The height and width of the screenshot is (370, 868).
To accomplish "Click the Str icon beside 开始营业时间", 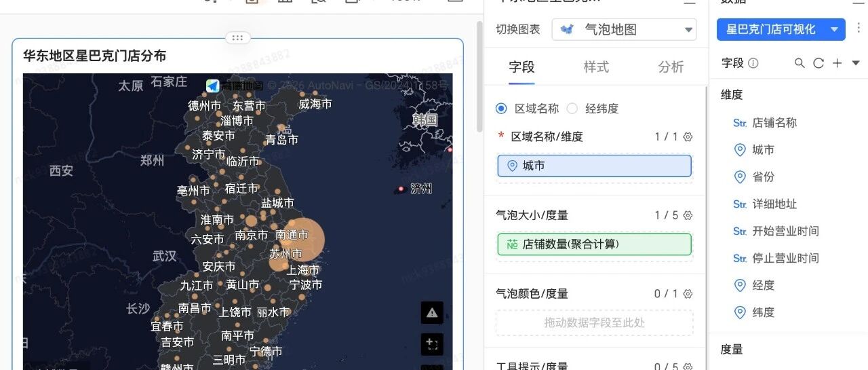I will (x=740, y=232).
